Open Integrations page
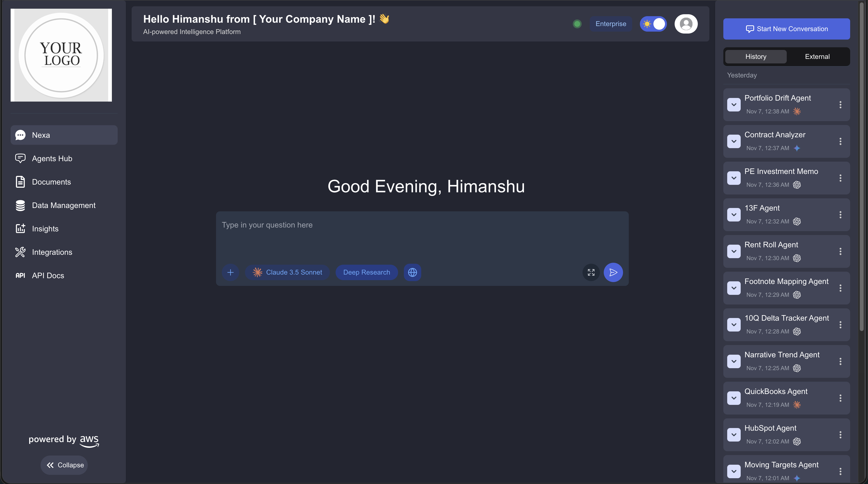This screenshot has height=484, width=868. pos(64,252)
